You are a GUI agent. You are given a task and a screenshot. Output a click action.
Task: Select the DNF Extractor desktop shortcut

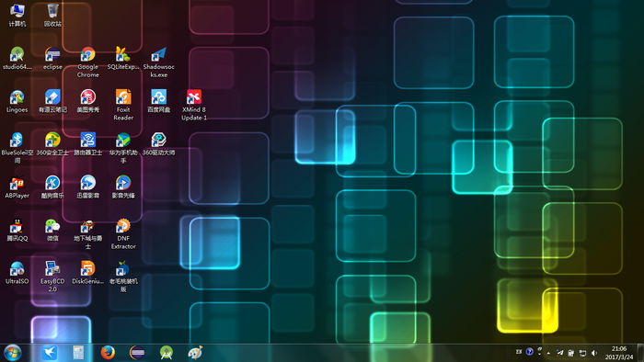coord(123,233)
